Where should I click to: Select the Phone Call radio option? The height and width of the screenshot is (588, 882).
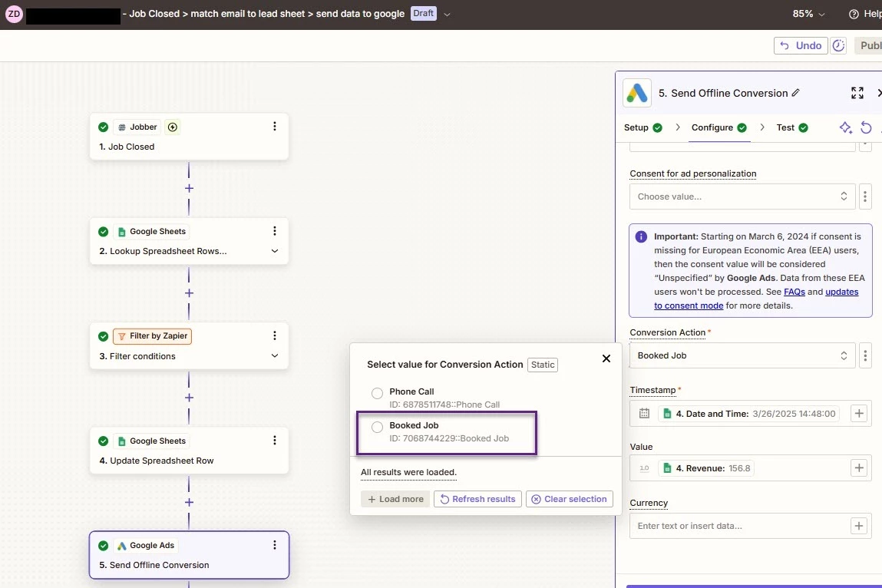tap(377, 393)
